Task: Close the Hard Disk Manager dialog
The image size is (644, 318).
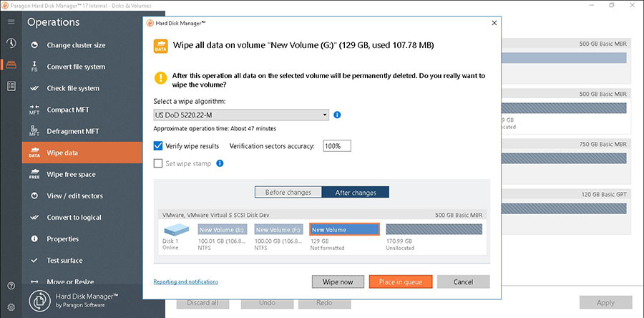Action: (494, 23)
